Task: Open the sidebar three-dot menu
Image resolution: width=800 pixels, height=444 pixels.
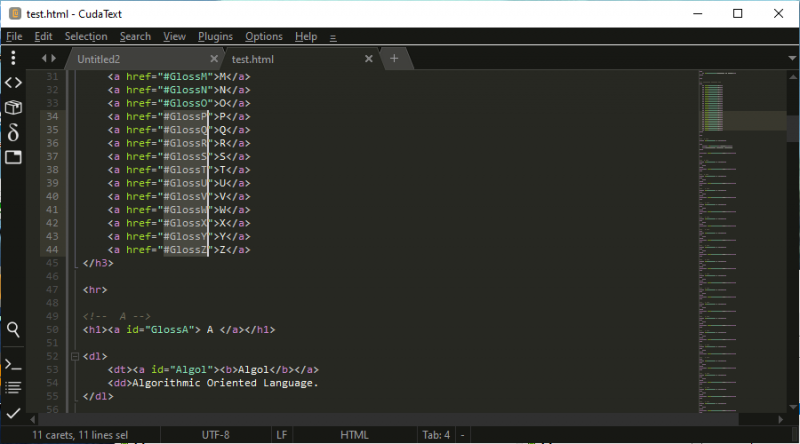Action: 13,58
